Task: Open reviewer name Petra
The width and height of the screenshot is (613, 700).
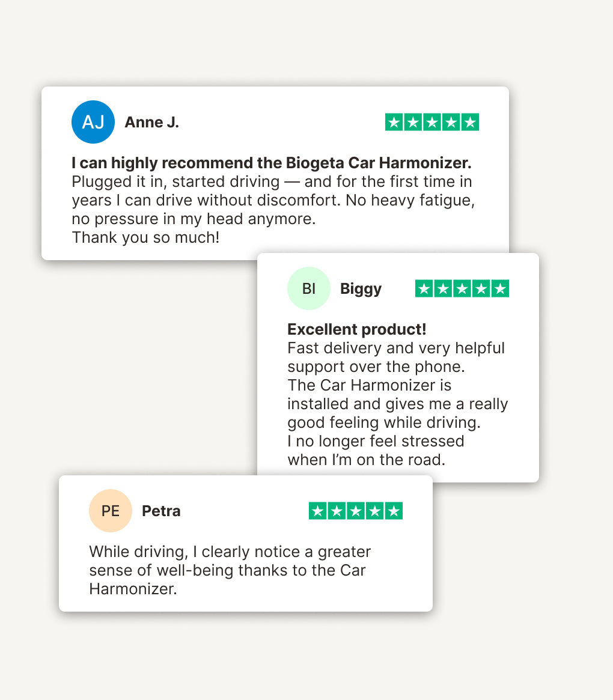Action: coord(161,511)
